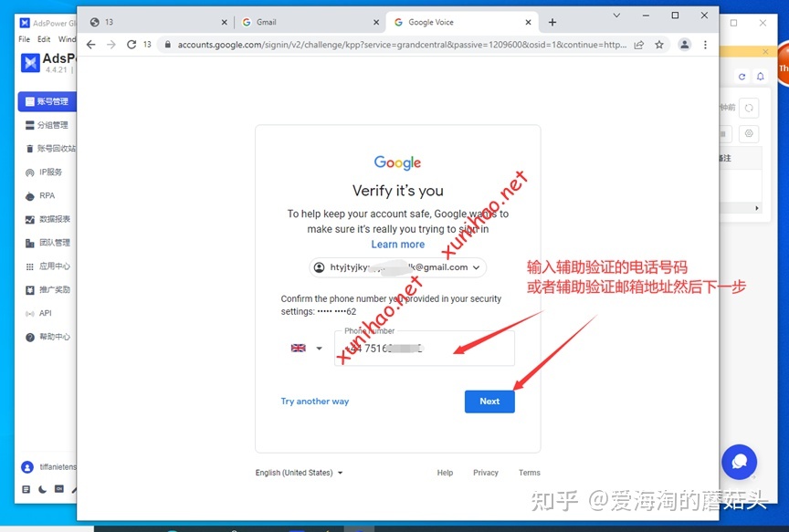Open the Chrome three-dot menu
Viewport: 789px width, 532px height.
706,45
